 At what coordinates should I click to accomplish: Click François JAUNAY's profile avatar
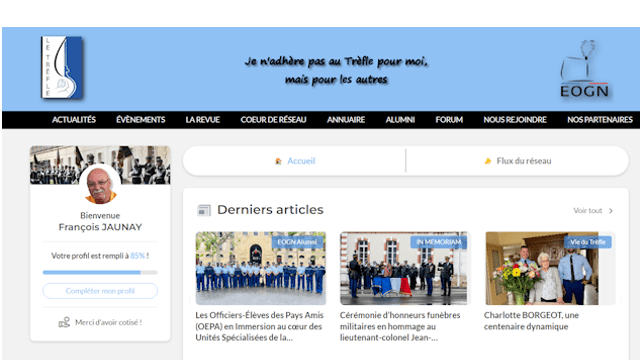[100, 184]
